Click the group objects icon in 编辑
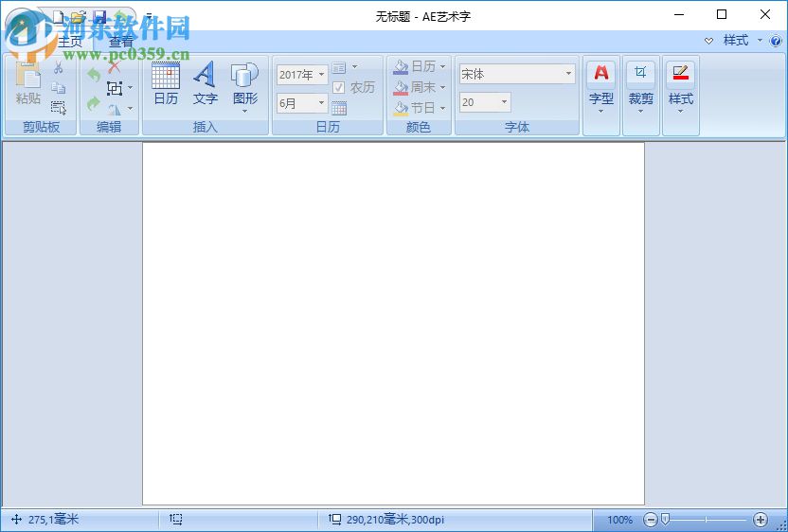 point(115,88)
